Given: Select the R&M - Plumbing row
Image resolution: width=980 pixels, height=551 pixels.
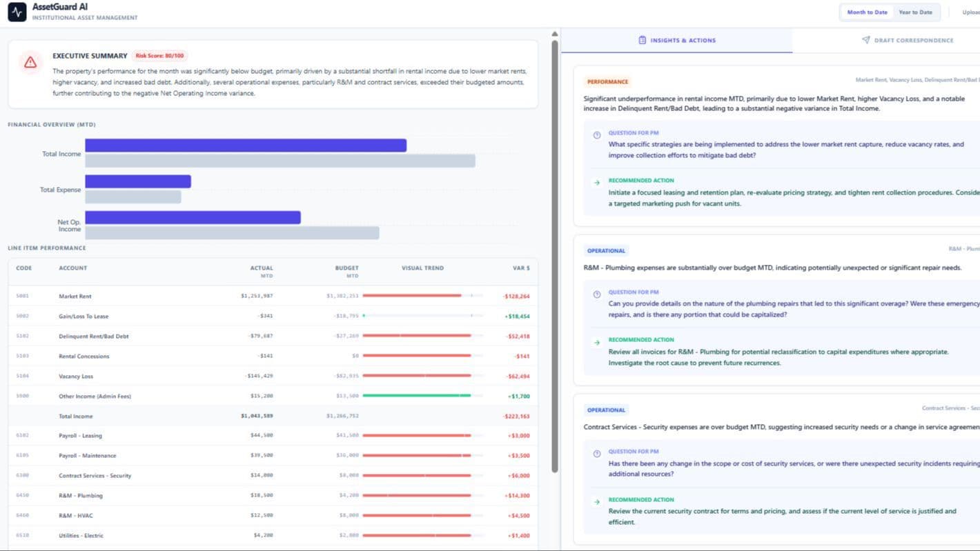Looking at the screenshot, I should 273,496.
